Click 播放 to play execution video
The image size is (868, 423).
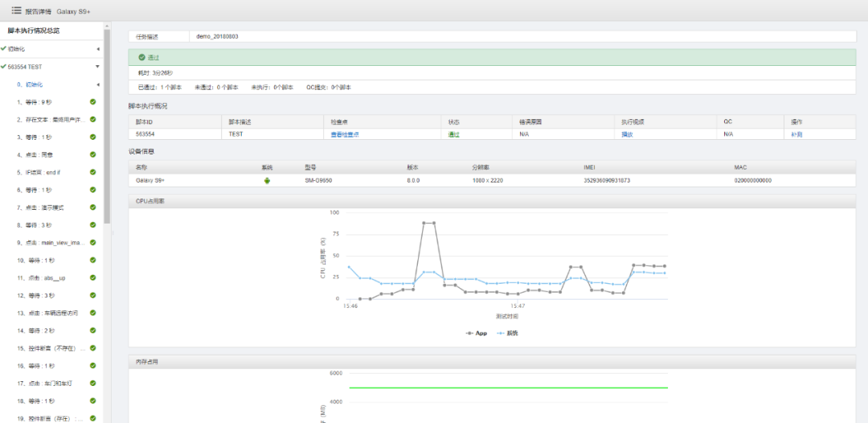click(x=627, y=134)
